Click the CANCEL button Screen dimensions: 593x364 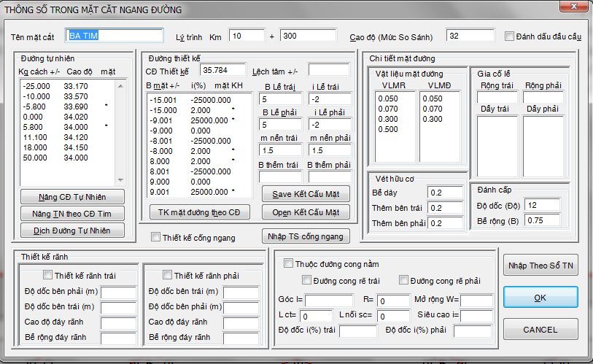click(x=540, y=330)
